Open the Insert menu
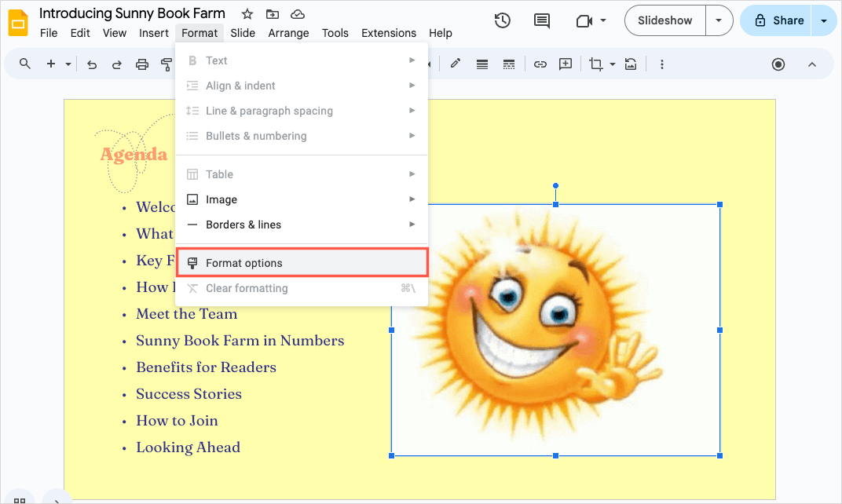The height and width of the screenshot is (504, 842). [x=154, y=33]
